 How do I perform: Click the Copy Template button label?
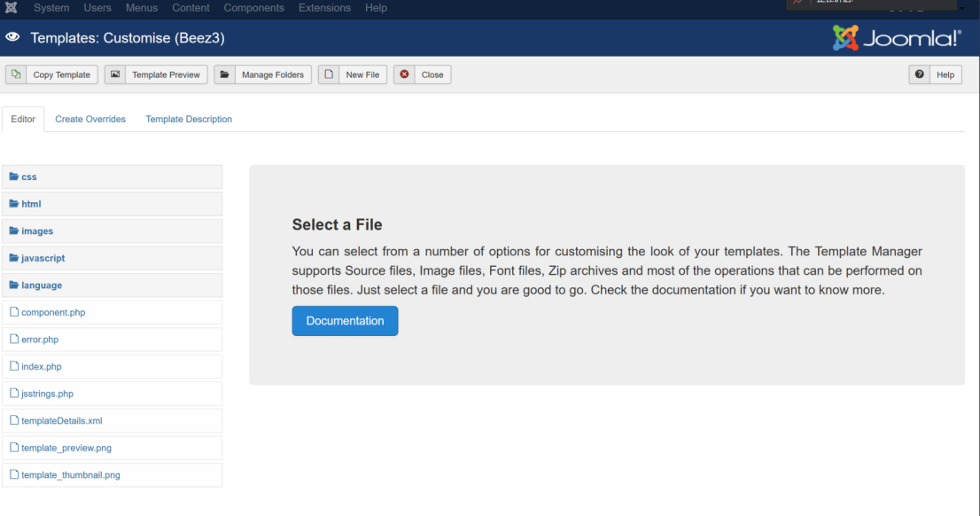click(61, 74)
